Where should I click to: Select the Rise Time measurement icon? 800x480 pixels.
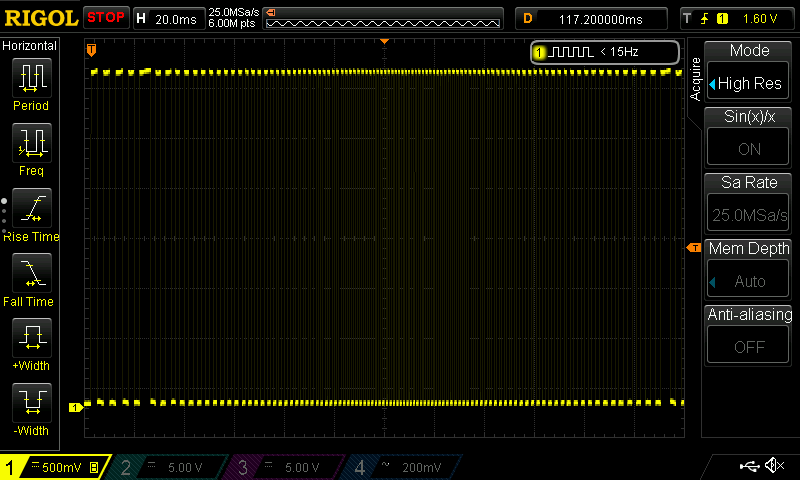tap(32, 208)
